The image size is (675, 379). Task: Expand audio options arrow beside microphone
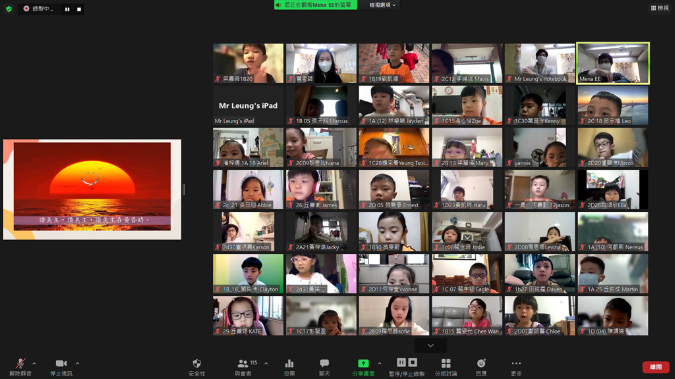point(34,363)
